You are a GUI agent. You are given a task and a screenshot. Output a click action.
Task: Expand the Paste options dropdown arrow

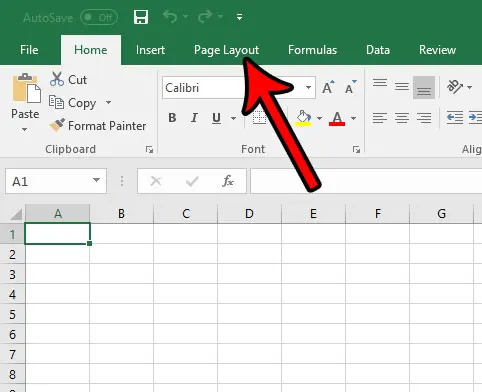pos(25,129)
